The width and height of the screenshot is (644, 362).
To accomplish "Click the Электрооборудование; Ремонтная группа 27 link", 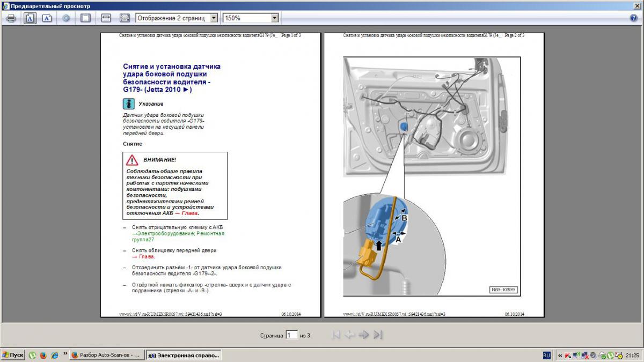I will pyautogui.click(x=178, y=237).
